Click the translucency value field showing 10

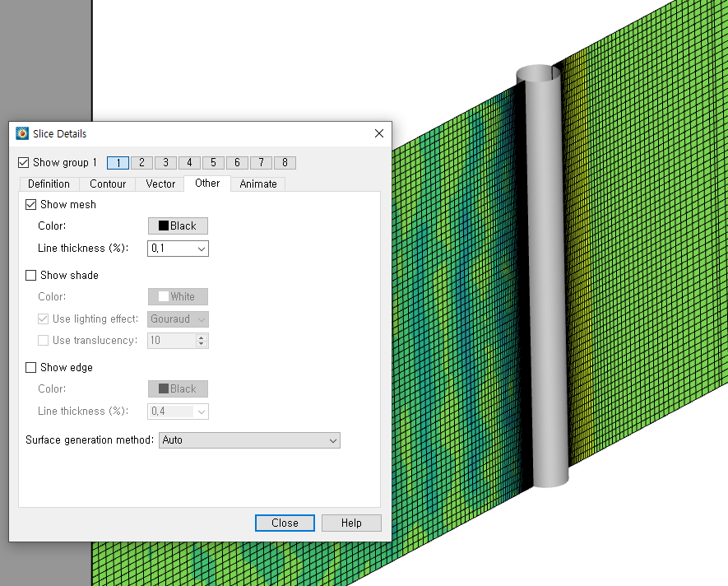[171, 341]
